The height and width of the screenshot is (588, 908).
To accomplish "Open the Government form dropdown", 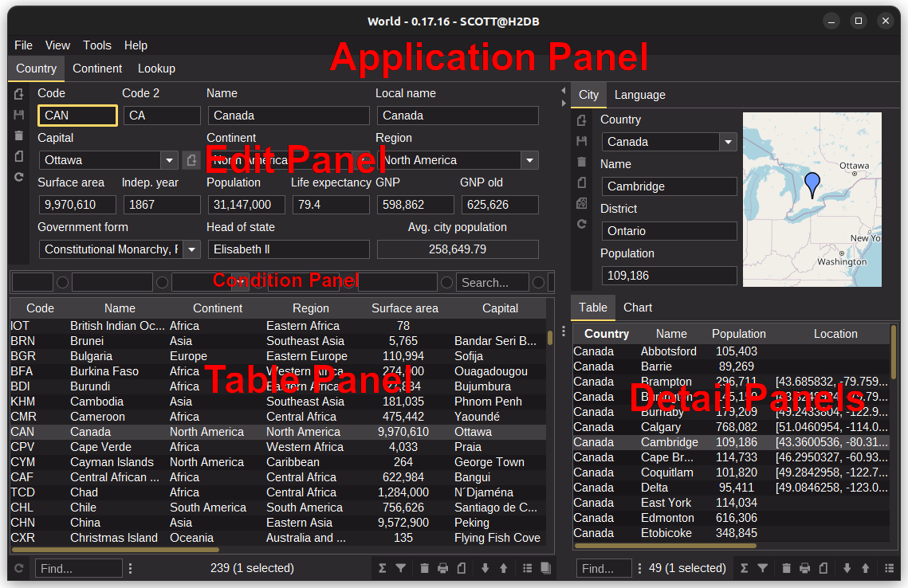I will tap(191, 249).
